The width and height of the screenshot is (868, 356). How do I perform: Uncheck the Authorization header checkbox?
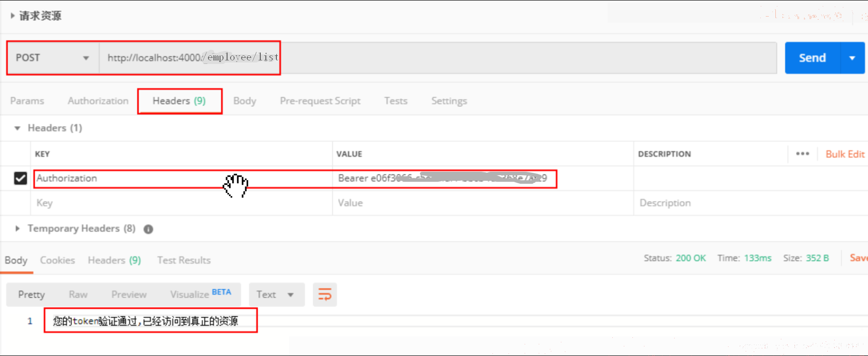click(20, 178)
